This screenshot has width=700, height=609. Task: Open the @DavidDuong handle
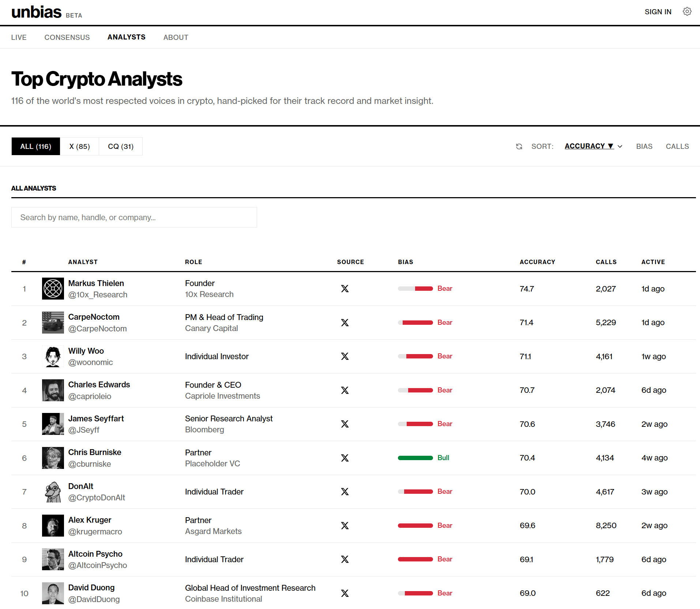pyautogui.click(x=94, y=599)
